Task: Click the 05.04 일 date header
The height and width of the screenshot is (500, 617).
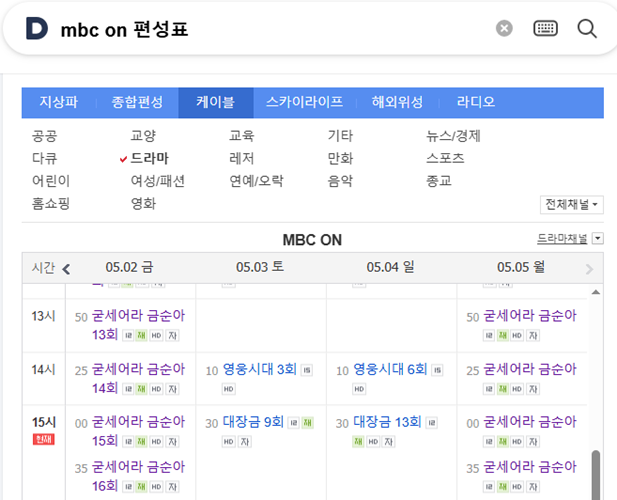Action: tap(390, 268)
